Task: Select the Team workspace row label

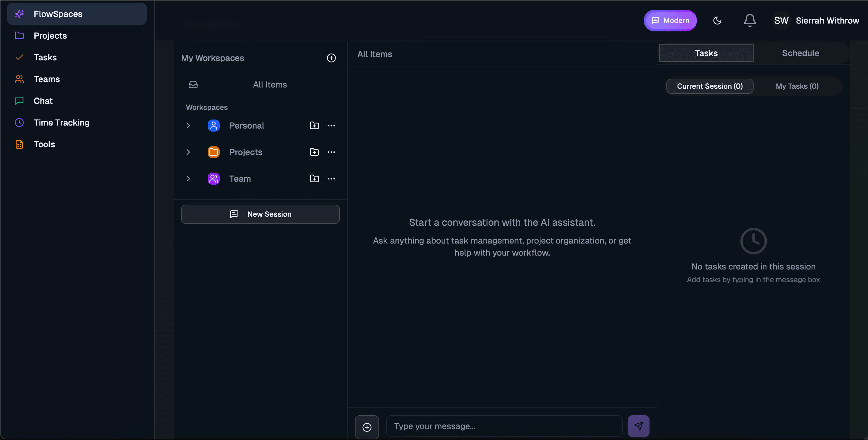Action: 240,179
